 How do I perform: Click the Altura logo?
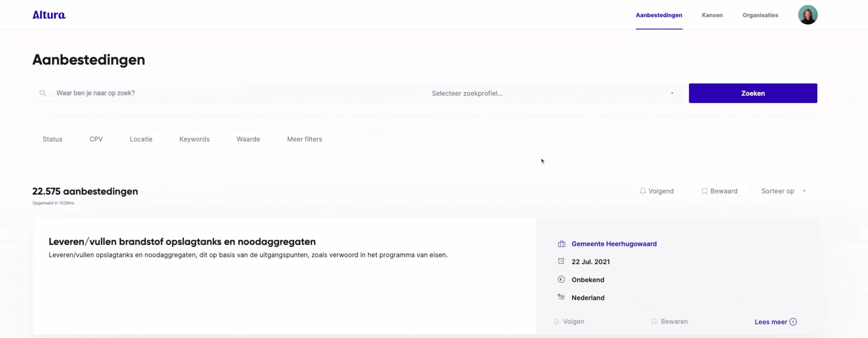coord(49,15)
